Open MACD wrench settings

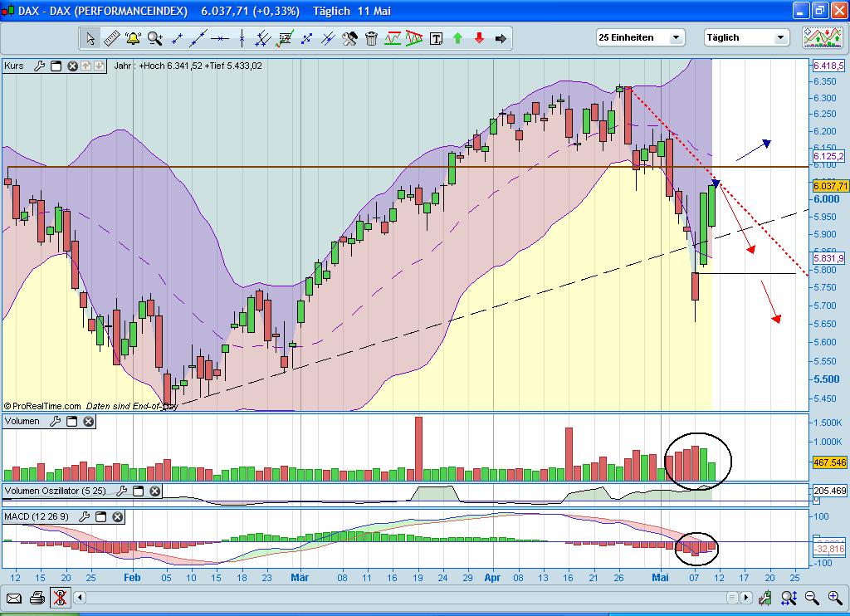pos(84,516)
